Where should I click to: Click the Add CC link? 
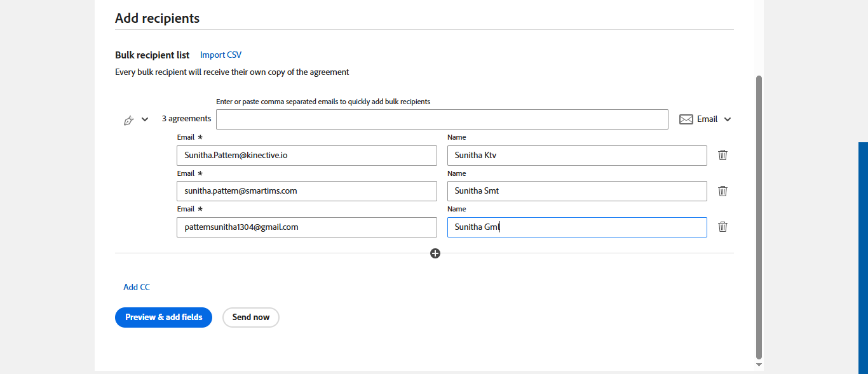137,287
